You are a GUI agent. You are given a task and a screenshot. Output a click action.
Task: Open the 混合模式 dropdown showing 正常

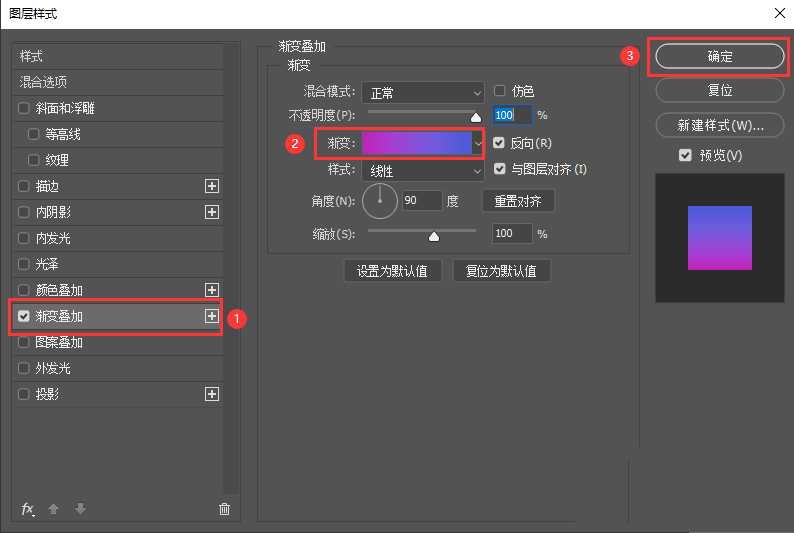(x=423, y=93)
